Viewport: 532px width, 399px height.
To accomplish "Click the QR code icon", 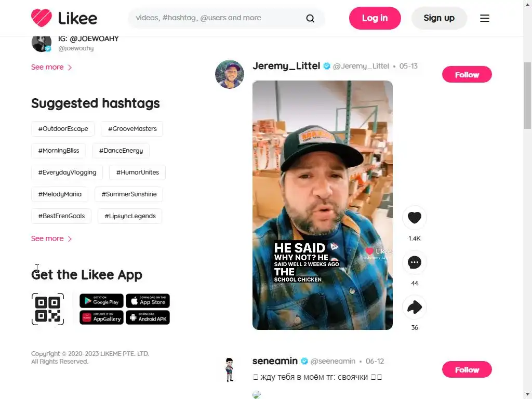I will [48, 309].
